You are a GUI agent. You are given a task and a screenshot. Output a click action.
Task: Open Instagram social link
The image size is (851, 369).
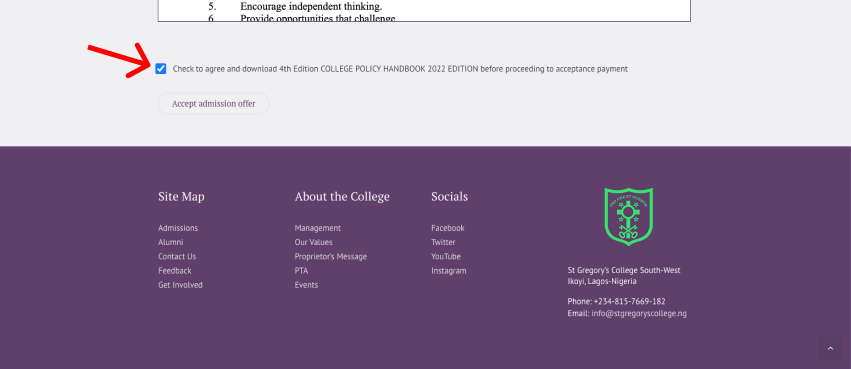(449, 270)
